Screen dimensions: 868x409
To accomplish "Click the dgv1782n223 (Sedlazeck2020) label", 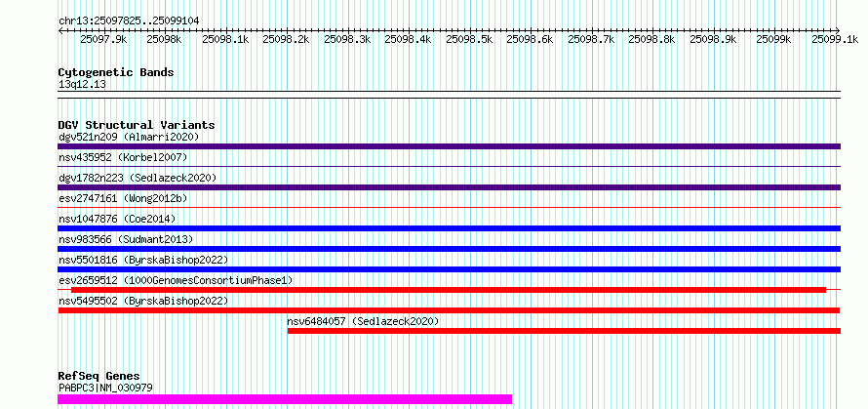I will 138,178.
